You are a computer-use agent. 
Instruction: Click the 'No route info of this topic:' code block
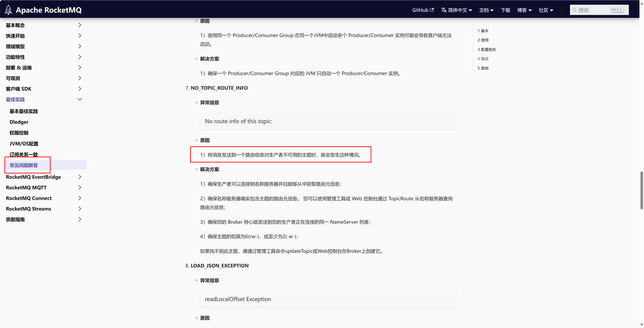click(328, 121)
